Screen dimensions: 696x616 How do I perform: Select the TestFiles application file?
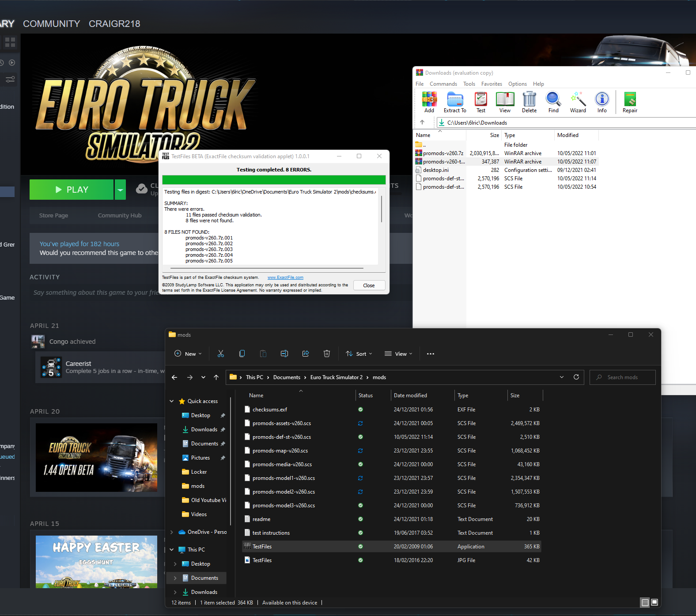pyautogui.click(x=392, y=547)
